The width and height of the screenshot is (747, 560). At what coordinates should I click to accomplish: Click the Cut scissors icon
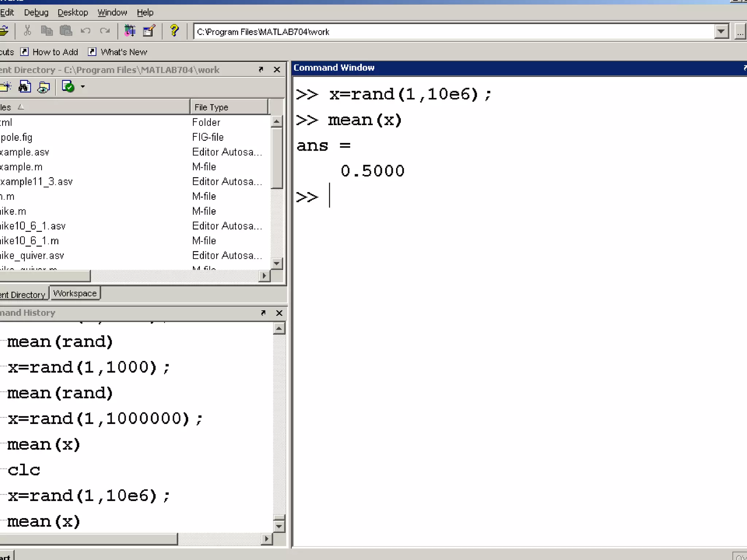point(27,31)
